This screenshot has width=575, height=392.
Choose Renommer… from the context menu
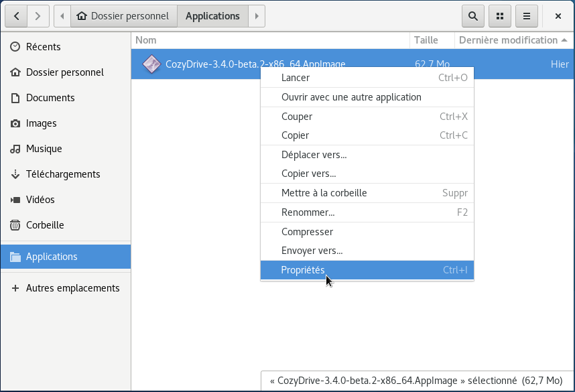[x=367, y=212]
